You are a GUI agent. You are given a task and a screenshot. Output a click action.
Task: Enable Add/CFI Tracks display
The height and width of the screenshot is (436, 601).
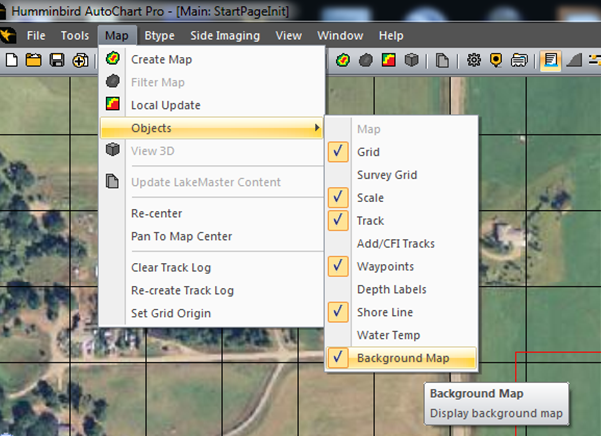coord(401,244)
